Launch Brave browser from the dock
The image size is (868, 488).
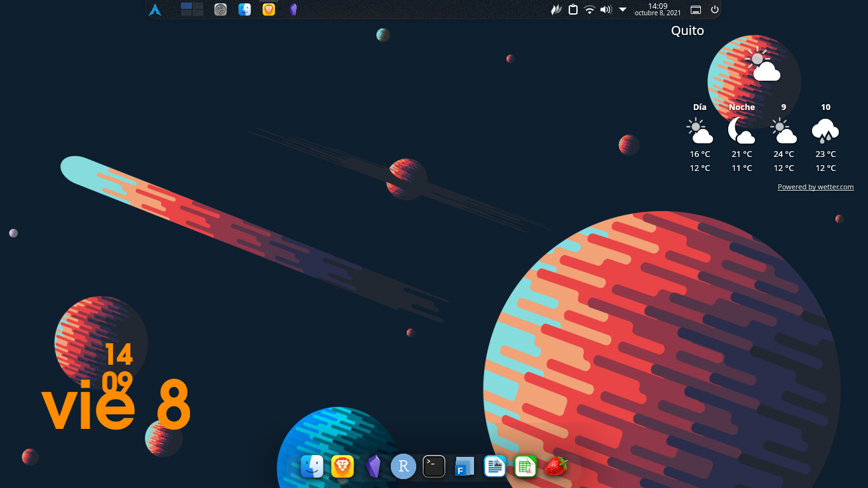click(342, 467)
